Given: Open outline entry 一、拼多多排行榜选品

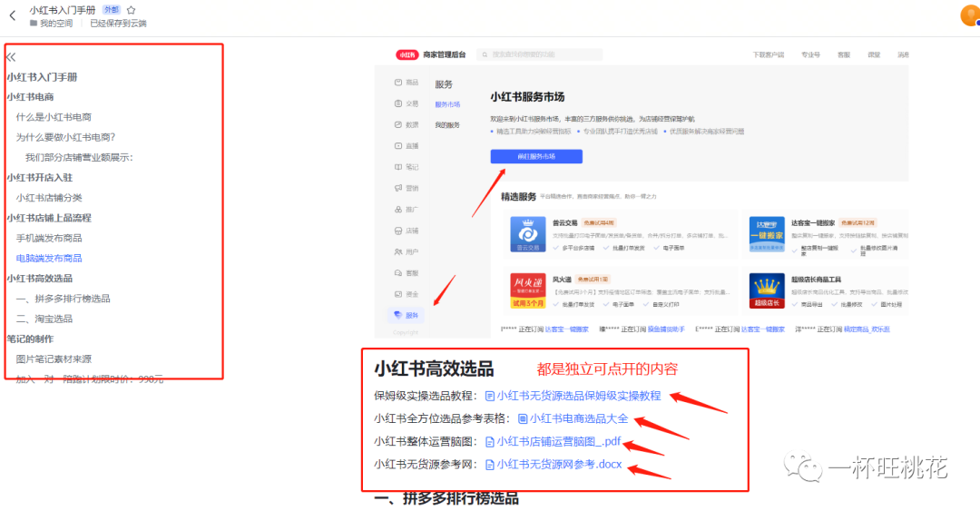Looking at the screenshot, I should pos(64,299).
